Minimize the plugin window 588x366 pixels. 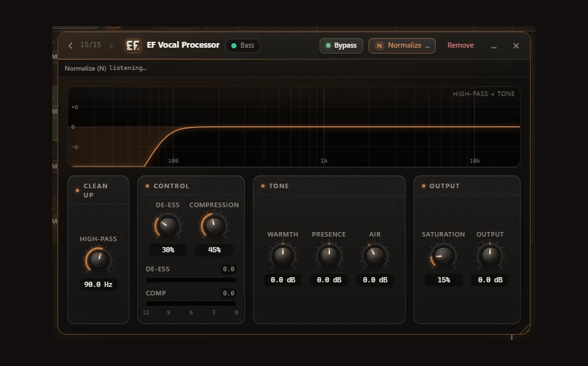click(494, 46)
